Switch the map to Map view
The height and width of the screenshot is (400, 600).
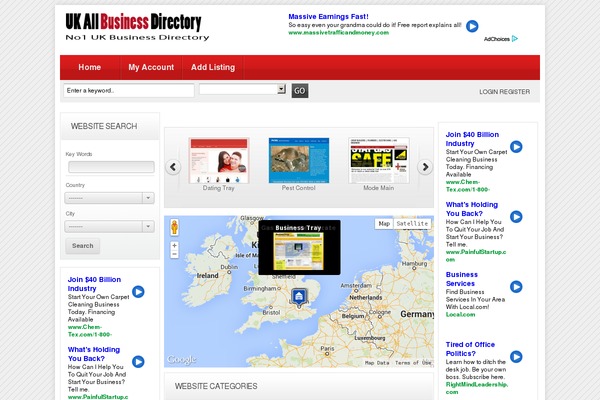coord(384,224)
